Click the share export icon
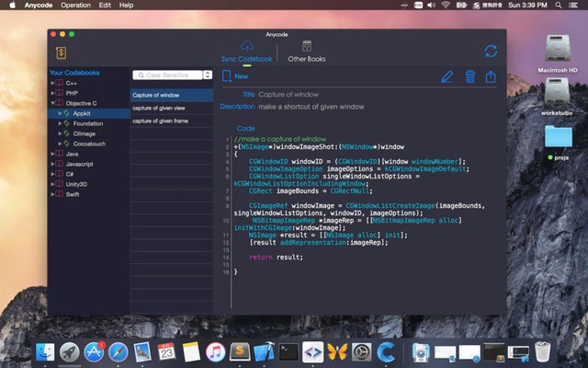 click(x=491, y=76)
